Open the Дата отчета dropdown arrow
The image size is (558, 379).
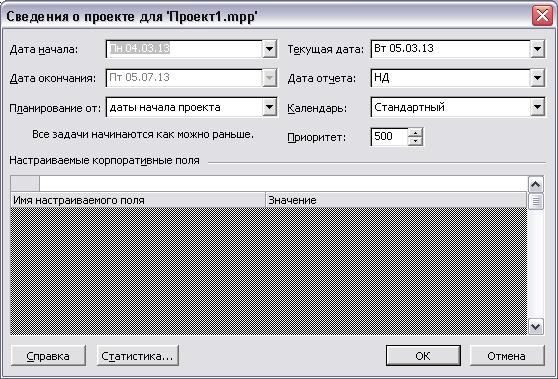point(537,78)
